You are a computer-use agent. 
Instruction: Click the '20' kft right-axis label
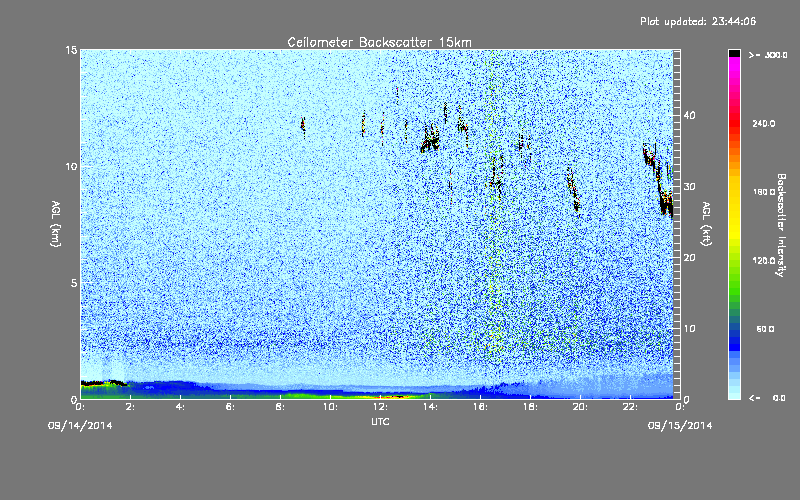click(x=689, y=258)
